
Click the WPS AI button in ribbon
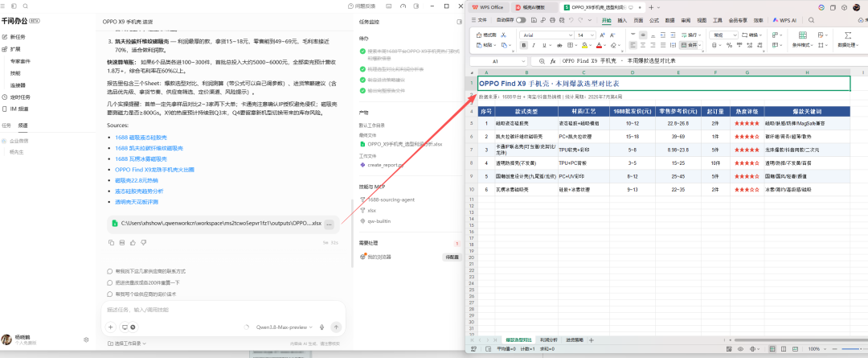click(x=784, y=20)
